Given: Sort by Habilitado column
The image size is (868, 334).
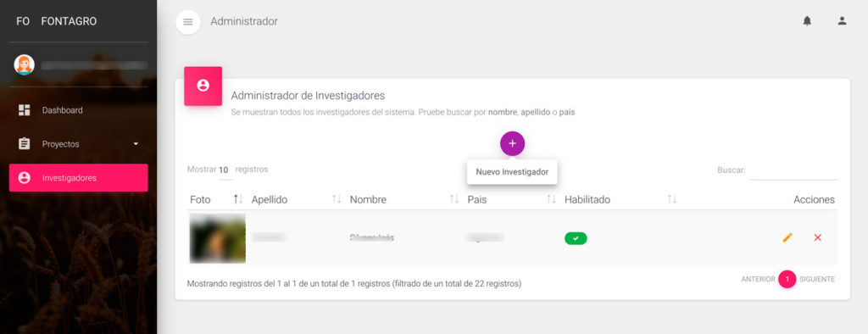Looking at the screenshot, I should (x=620, y=199).
